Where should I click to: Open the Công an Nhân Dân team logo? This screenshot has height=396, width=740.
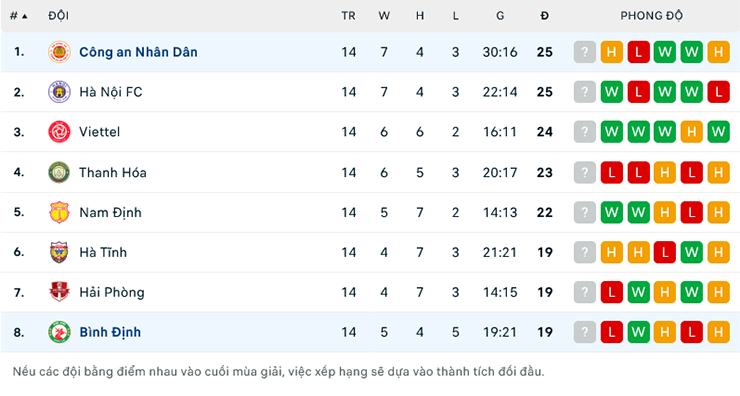click(59, 52)
